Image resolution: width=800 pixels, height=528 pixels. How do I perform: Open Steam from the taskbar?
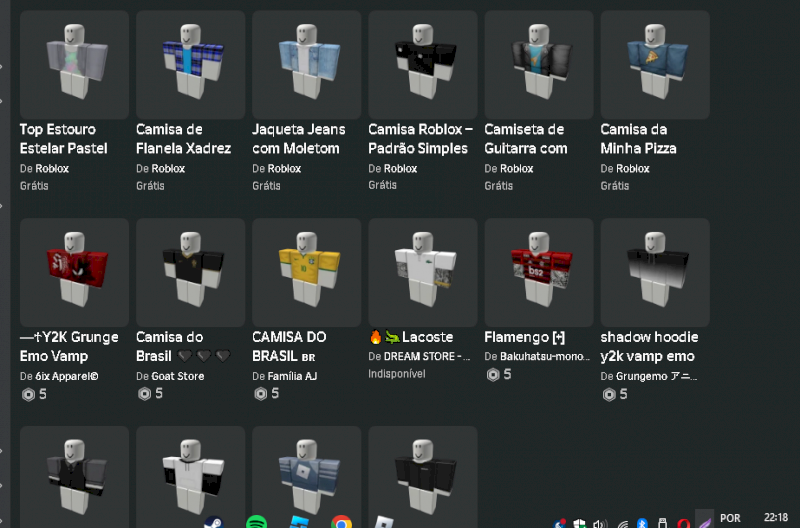pyautogui.click(x=214, y=522)
